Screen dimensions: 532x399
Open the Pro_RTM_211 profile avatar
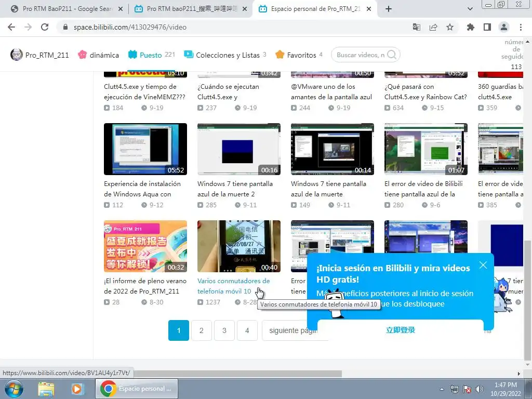pyautogui.click(x=16, y=55)
